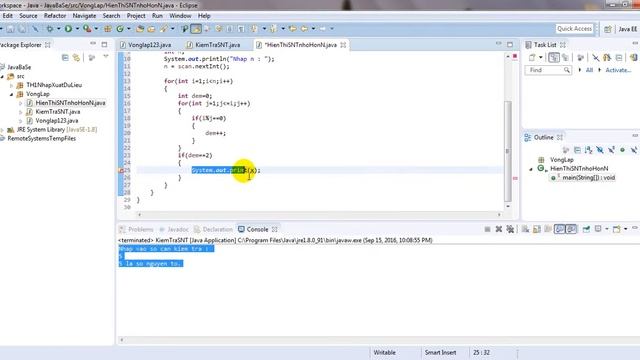
Task: Click the Open Type toolbar icon
Action: (x=140, y=29)
